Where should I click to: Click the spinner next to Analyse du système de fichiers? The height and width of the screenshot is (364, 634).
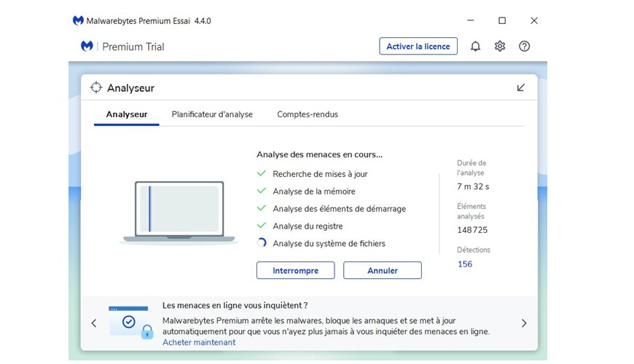coord(262,243)
